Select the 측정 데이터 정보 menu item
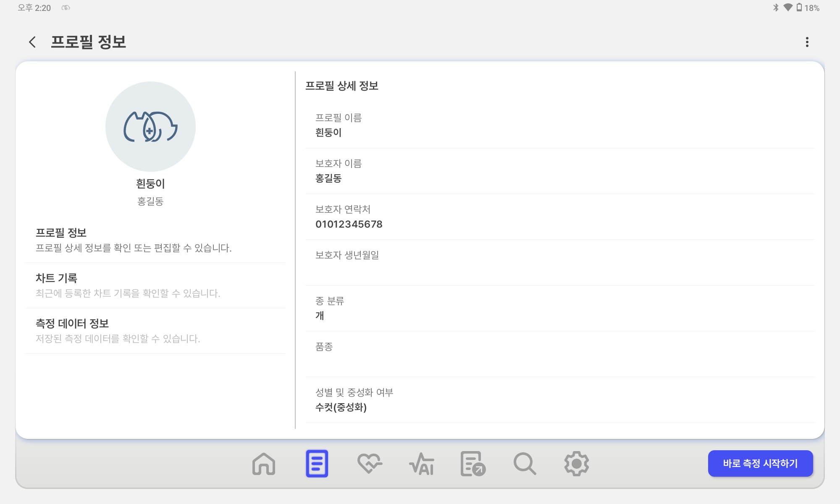 click(155, 331)
